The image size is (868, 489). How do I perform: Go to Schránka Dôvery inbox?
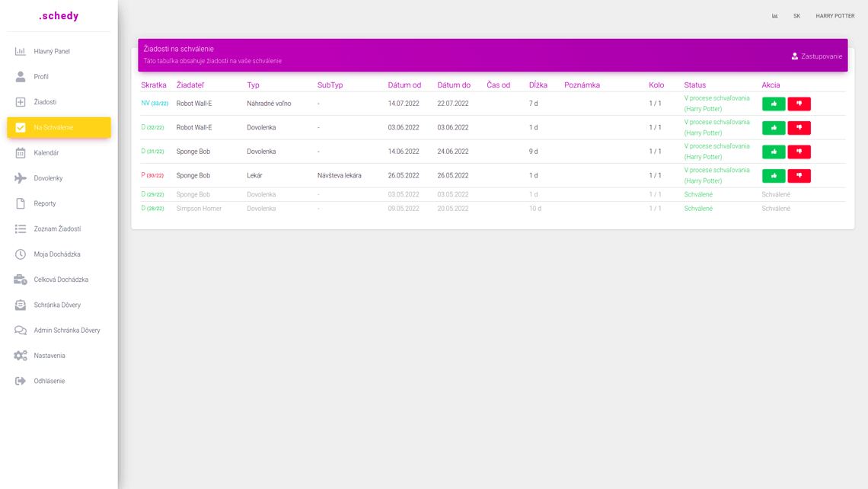click(x=56, y=305)
